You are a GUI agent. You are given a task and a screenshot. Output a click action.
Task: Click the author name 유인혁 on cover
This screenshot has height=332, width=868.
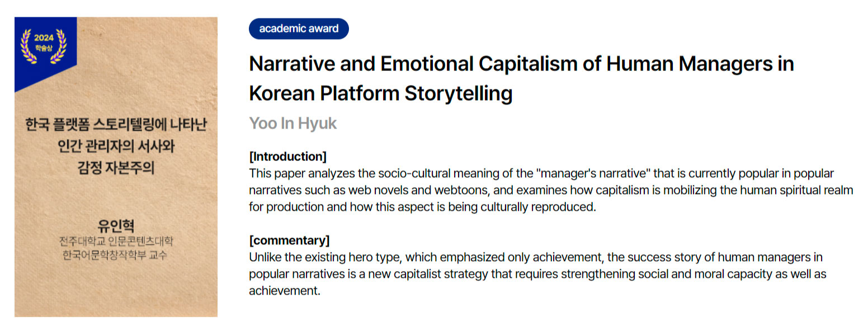[116, 227]
